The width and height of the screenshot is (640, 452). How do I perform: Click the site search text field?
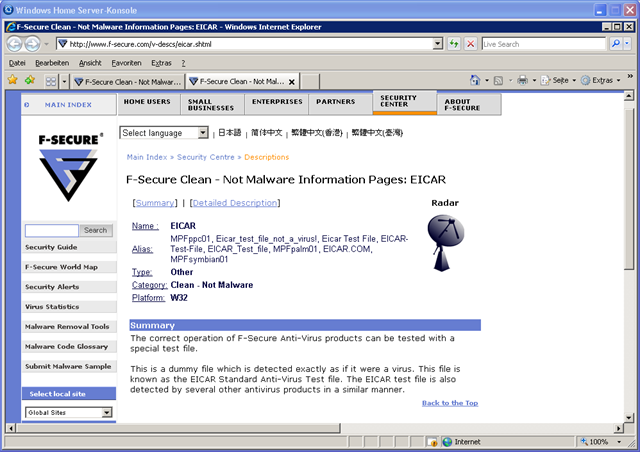(52, 230)
